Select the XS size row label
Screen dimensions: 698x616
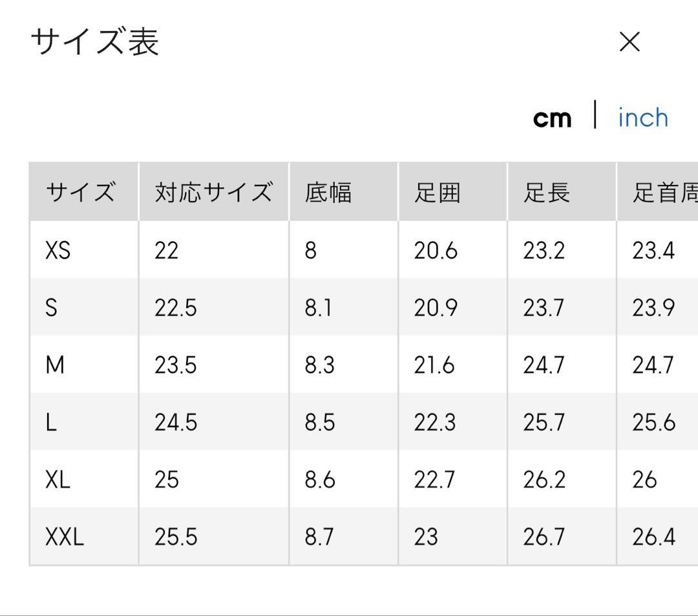click(58, 250)
